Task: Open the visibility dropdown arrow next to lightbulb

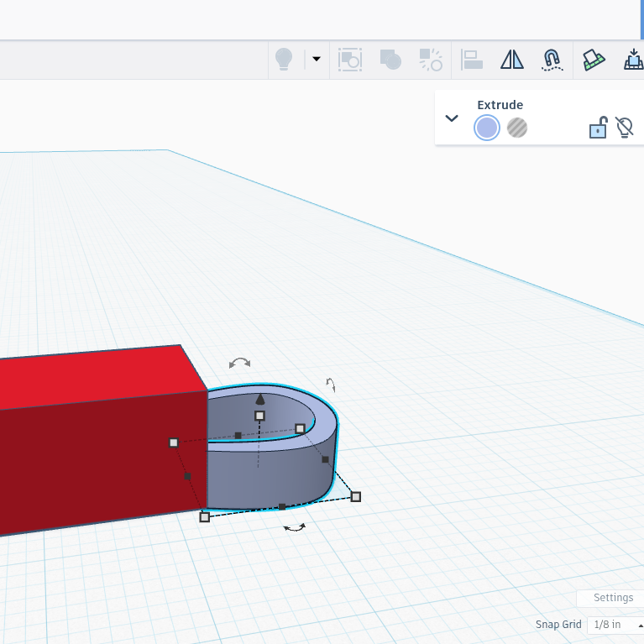Action: (317, 59)
